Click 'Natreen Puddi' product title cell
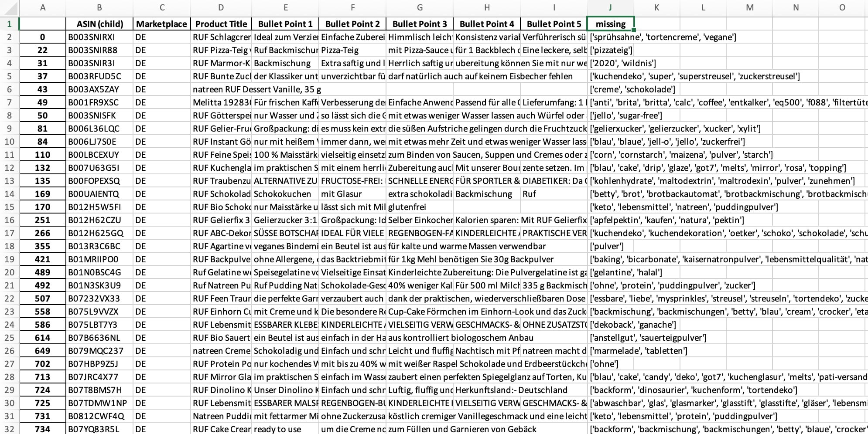 [x=221, y=416]
